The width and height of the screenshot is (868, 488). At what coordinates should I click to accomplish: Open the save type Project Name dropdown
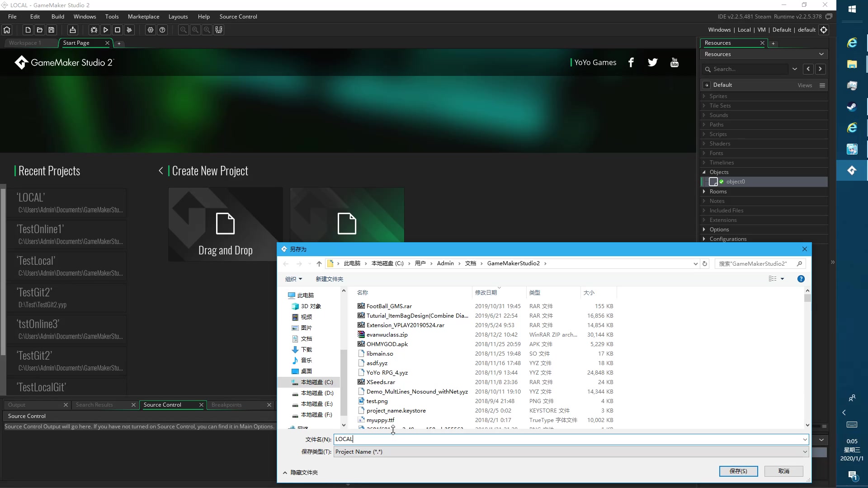tap(571, 451)
